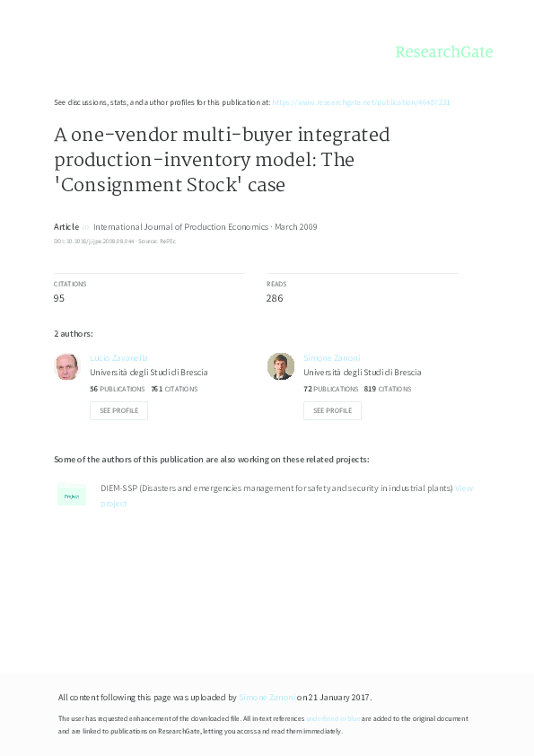Open Simone Zanoni's author name link
534x756 pixels.
(330, 357)
